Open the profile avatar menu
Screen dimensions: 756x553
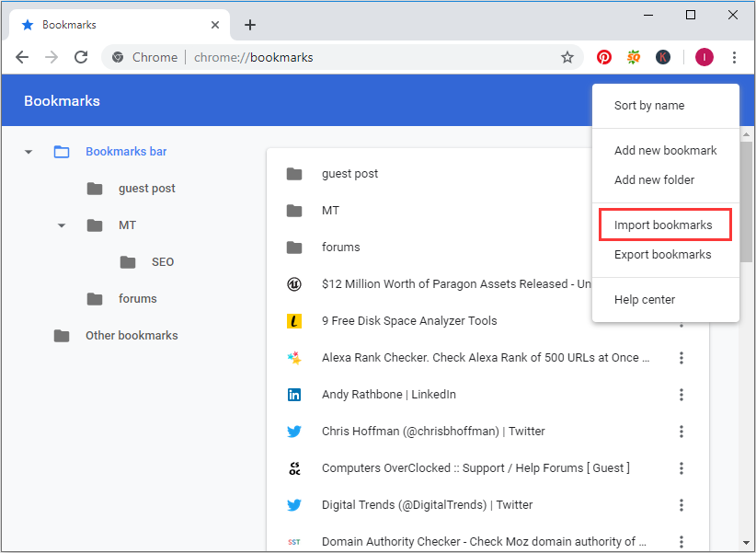coord(704,57)
